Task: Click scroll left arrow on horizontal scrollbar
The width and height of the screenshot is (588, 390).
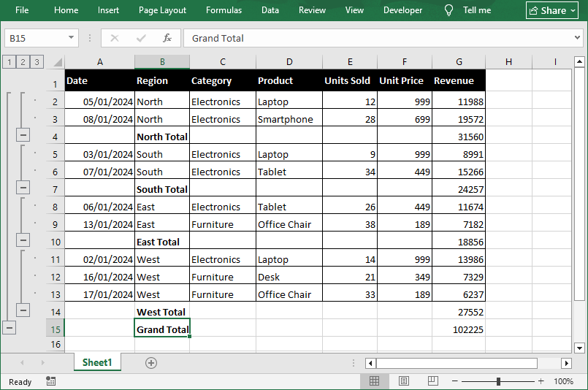Action: click(370, 363)
